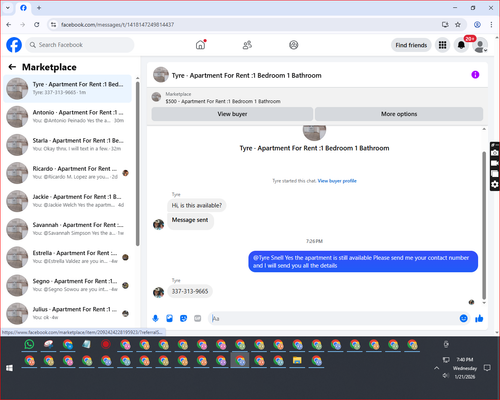Open the Home feed icon
This screenshot has width=500, height=400.
click(x=201, y=45)
